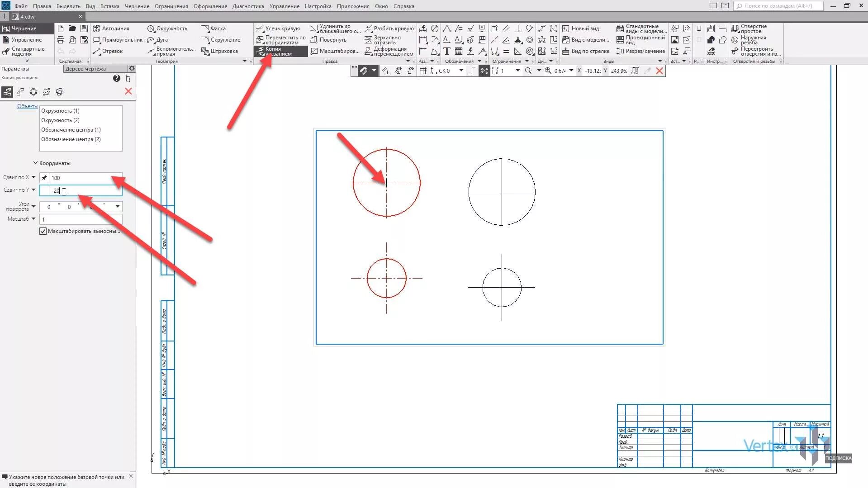
Task: Click the Зеркально отразить command
Action: pos(383,40)
